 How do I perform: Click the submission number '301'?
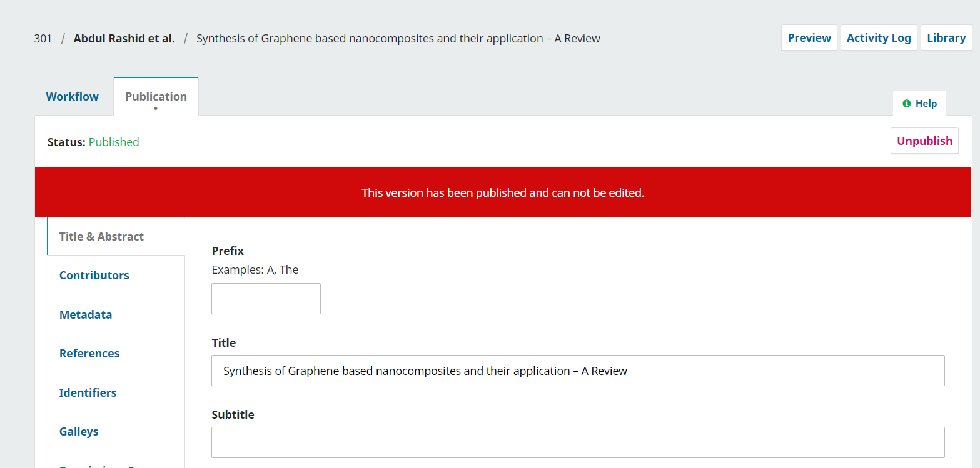(43, 39)
